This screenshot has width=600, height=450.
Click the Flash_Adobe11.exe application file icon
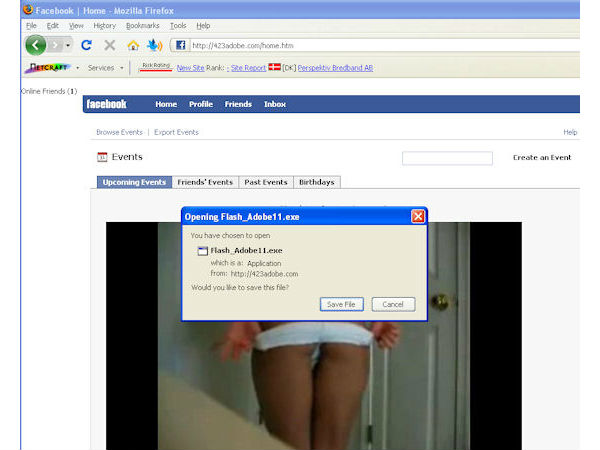(x=202, y=251)
